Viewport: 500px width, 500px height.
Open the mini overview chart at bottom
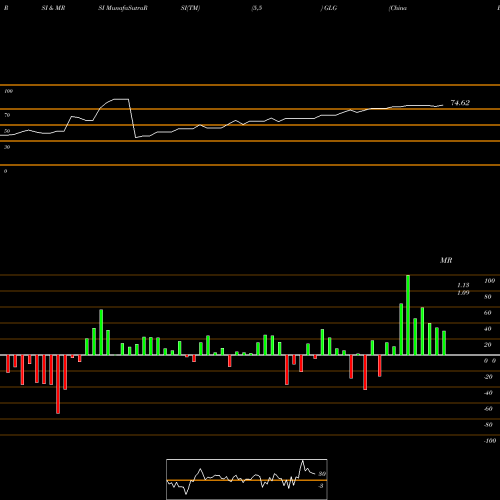[x=247, y=479]
